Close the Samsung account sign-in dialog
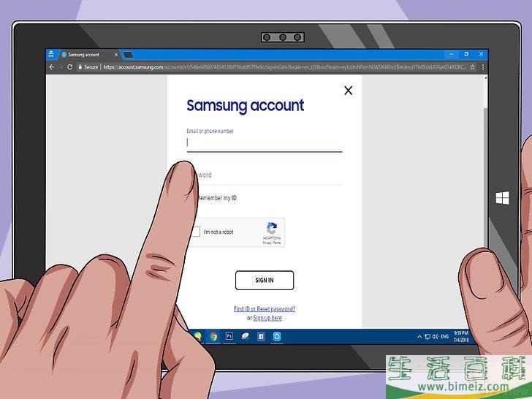 (348, 91)
